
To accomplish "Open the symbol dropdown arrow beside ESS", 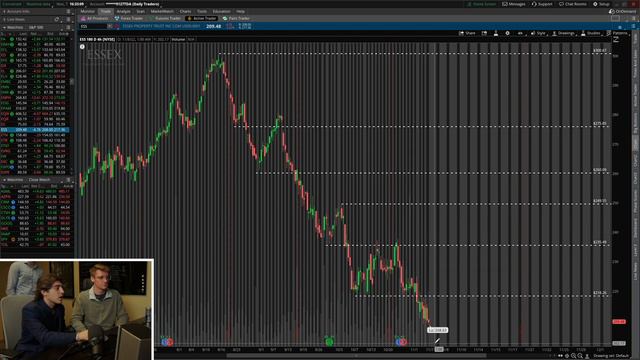I will coord(109,26).
